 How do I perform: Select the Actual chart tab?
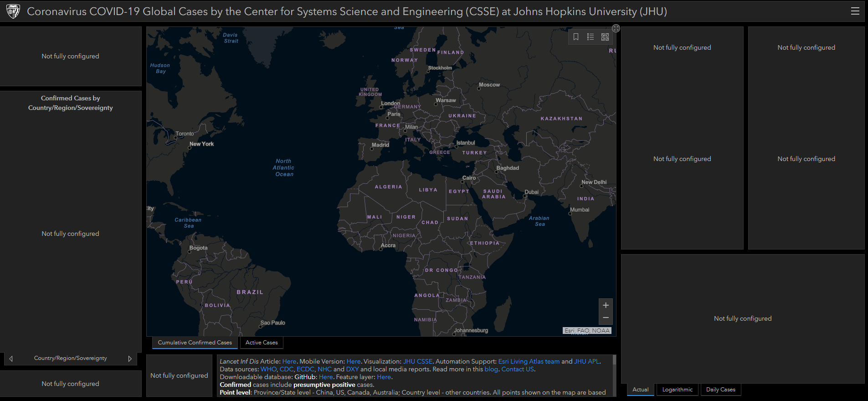point(640,390)
